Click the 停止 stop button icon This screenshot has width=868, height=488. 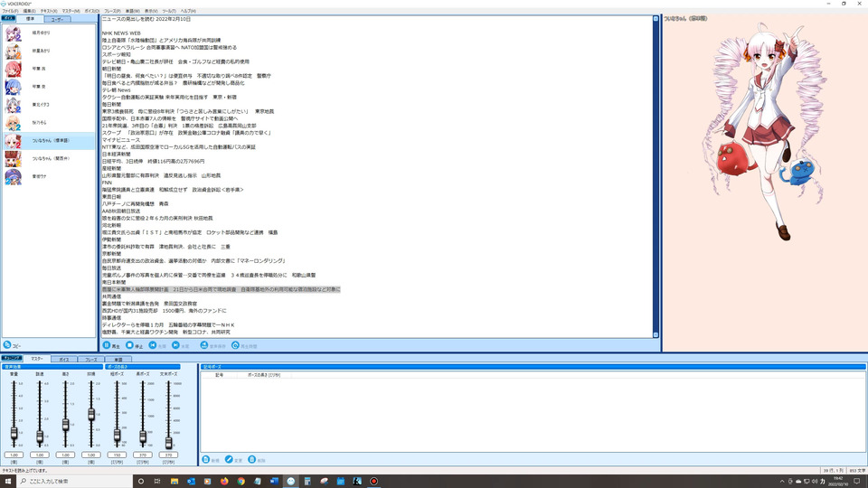[129, 345]
